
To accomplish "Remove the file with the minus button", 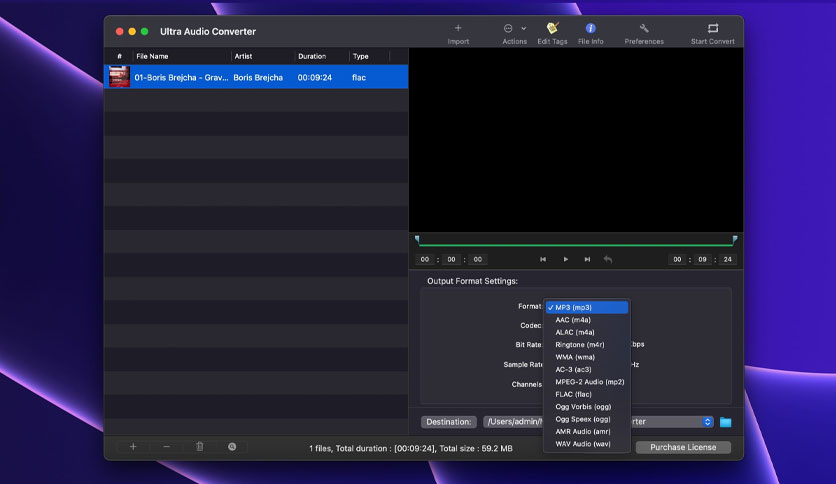I will (x=166, y=447).
